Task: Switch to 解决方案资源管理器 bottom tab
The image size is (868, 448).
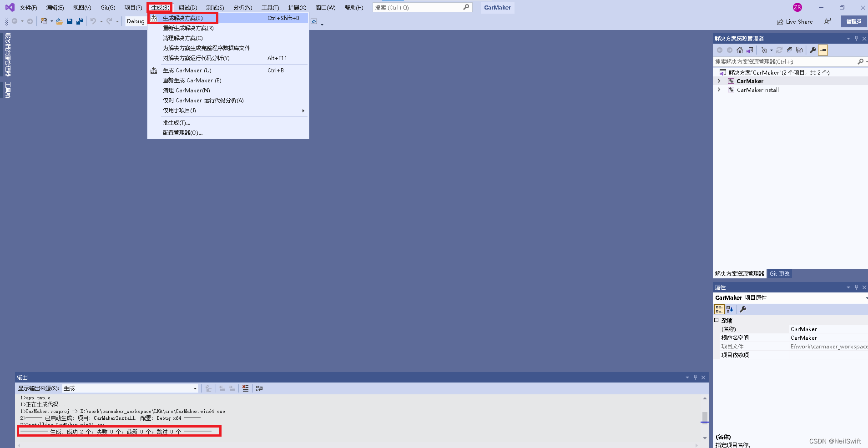Action: click(x=740, y=274)
